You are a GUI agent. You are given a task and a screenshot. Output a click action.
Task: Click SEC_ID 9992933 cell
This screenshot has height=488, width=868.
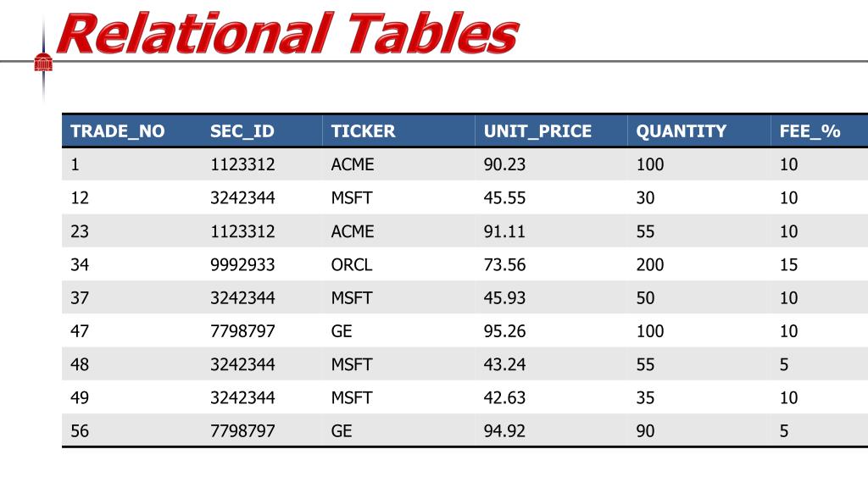tap(242, 264)
